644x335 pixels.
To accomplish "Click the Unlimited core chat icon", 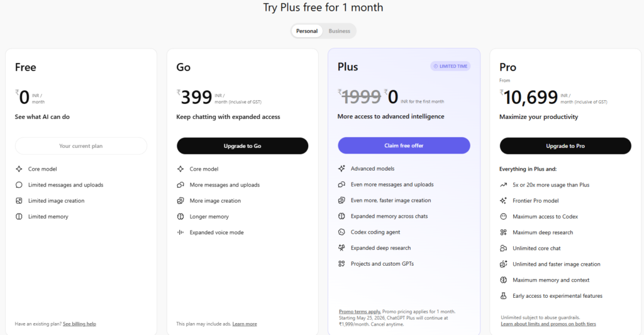I will pos(503,248).
